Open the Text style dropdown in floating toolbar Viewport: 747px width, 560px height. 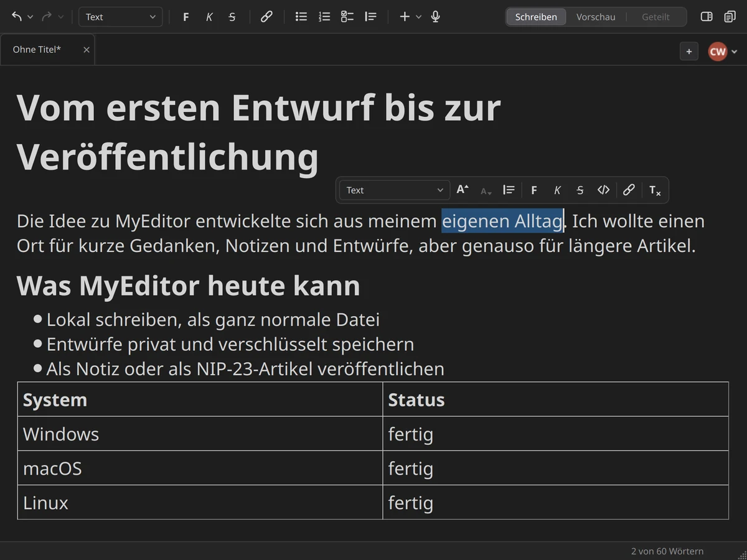395,190
